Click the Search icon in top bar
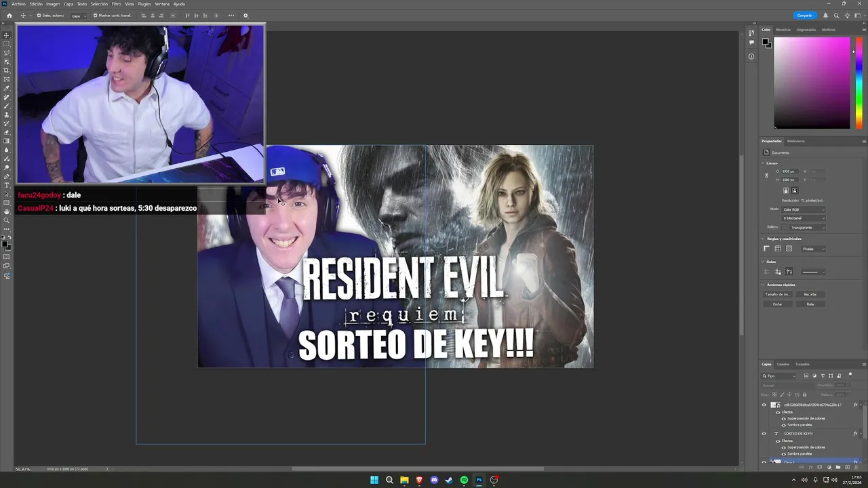Screen dimensions: 868x488 (x=836, y=16)
